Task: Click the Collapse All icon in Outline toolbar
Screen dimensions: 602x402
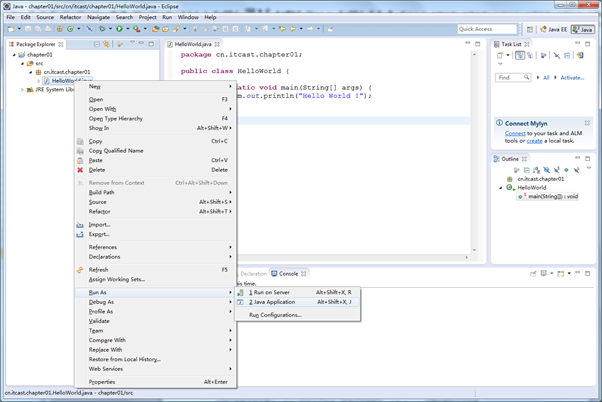Action: pos(527,170)
